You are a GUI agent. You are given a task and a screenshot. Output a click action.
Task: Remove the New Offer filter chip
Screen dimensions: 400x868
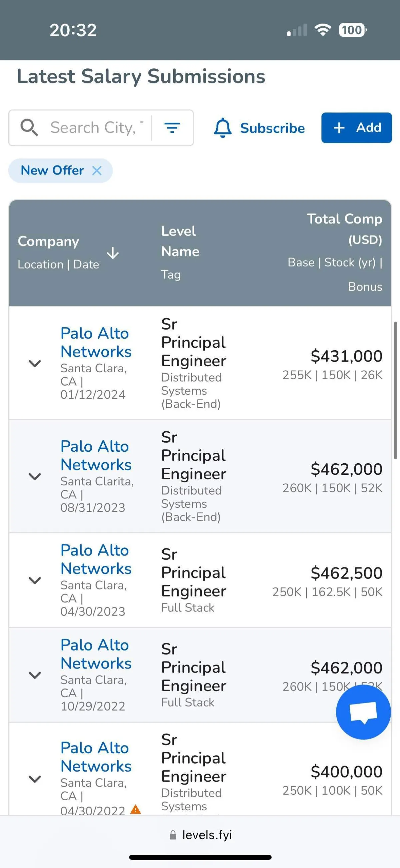tap(97, 170)
